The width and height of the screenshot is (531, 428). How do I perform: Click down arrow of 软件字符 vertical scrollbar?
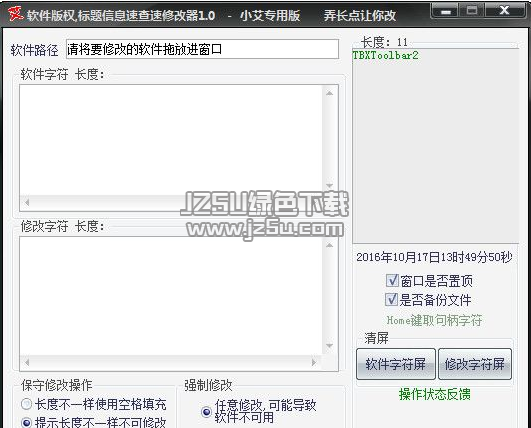[x=330, y=186]
